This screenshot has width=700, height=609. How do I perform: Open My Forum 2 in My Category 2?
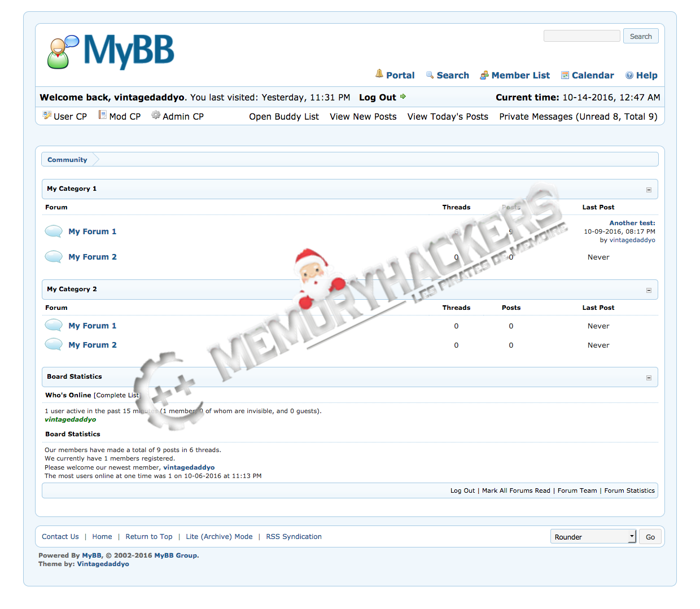pos(93,345)
